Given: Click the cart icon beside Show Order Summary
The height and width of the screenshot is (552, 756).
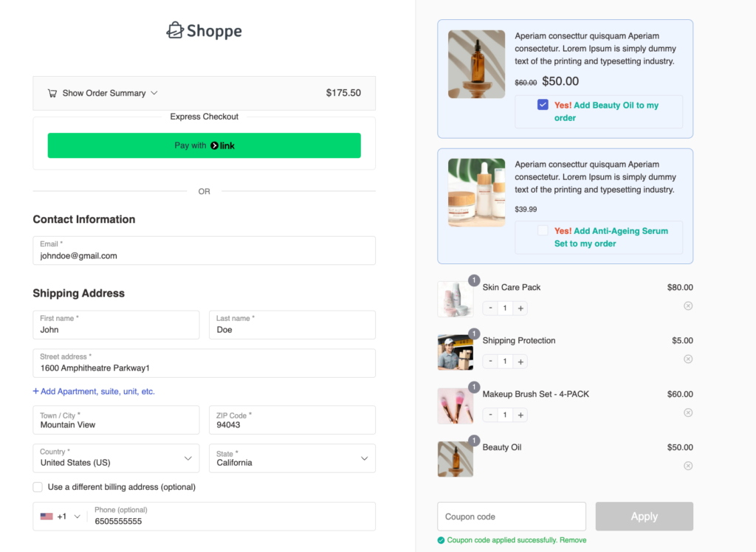Looking at the screenshot, I should click(52, 93).
